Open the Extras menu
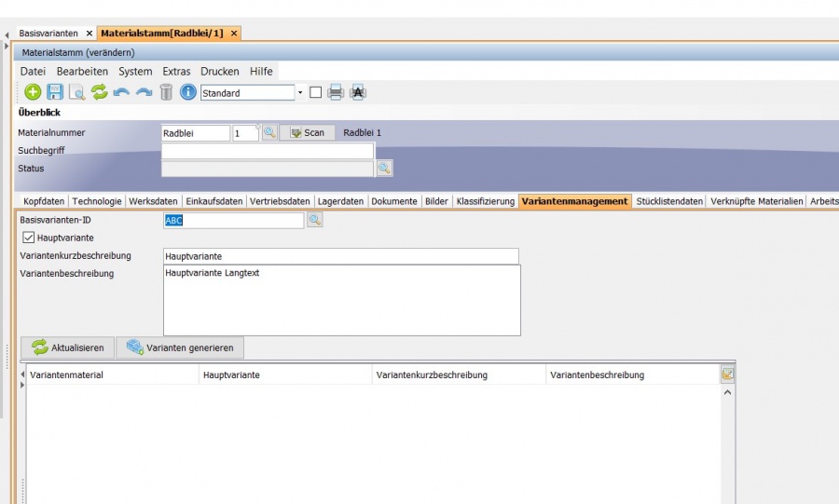Screen dimensions: 839x504 176,71
